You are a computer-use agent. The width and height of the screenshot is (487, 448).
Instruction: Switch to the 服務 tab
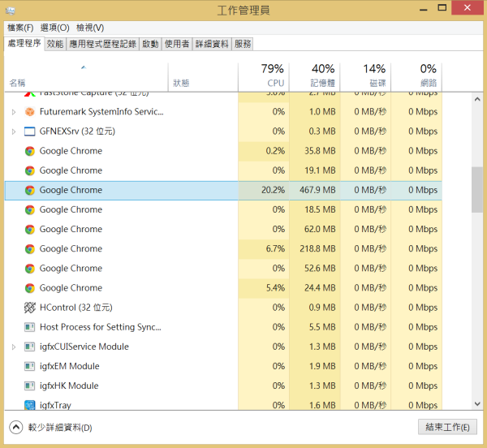click(243, 44)
